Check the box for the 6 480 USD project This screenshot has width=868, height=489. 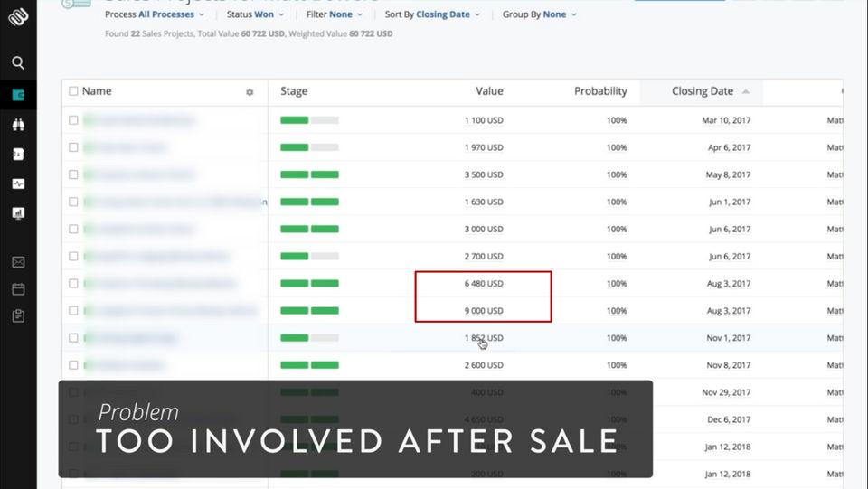pos(73,283)
